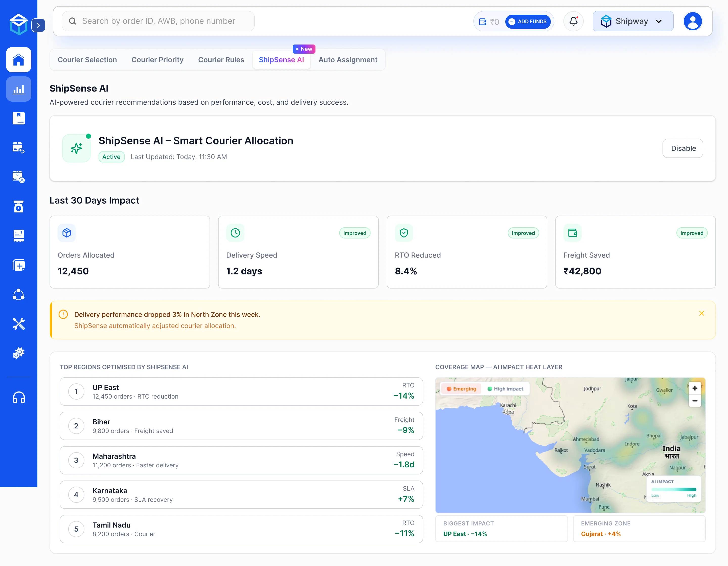
Task: Click the New badge above ShipSense AI
Action: coord(304,49)
